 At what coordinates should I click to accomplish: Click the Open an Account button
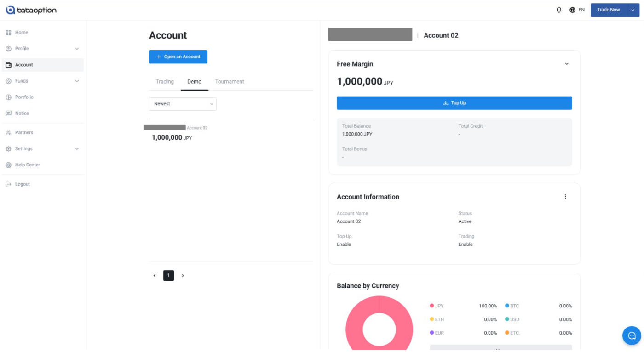click(178, 57)
